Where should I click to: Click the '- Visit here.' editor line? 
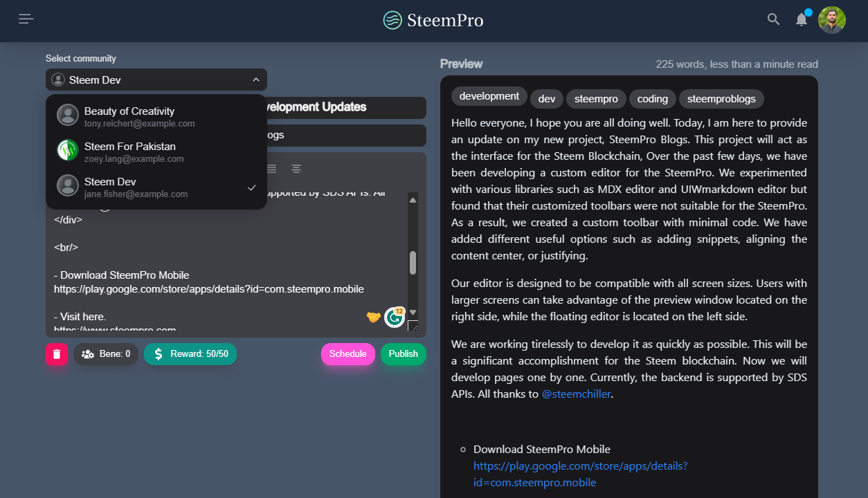pyautogui.click(x=80, y=317)
